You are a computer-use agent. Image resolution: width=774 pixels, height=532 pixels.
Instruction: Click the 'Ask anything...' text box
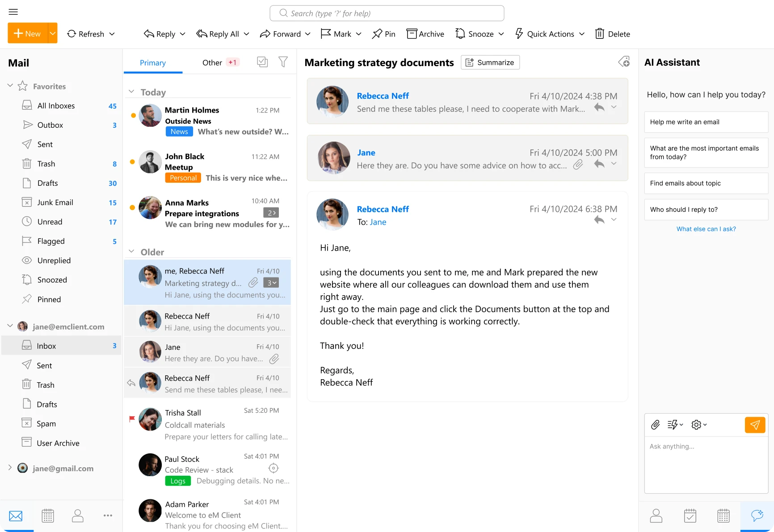pos(706,465)
